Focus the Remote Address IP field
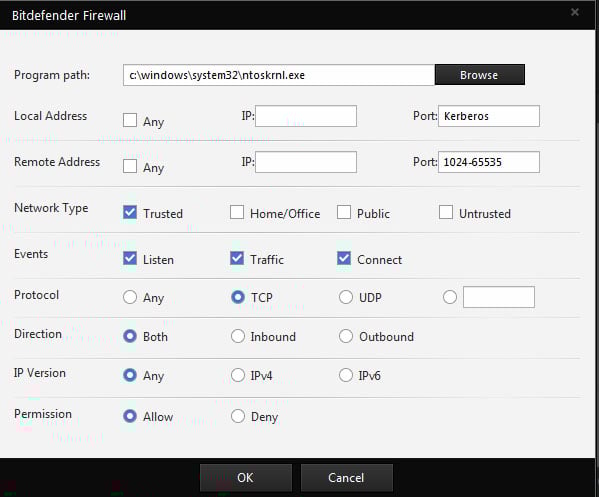Screen dimensions: 599x497 306,162
